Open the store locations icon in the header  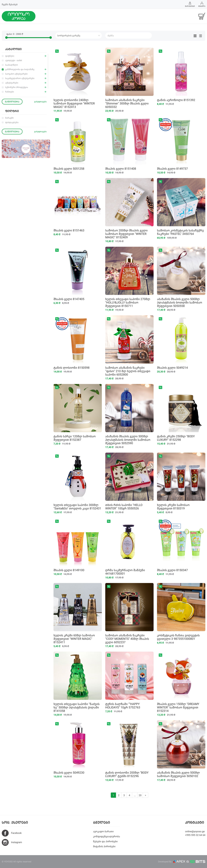190,4
